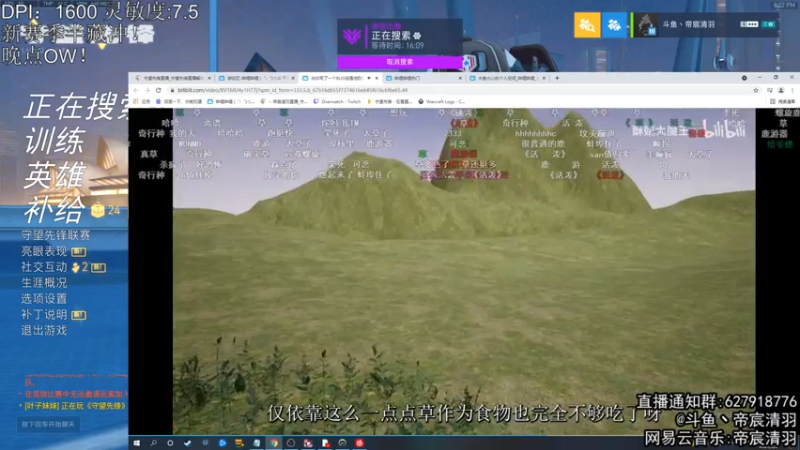This screenshot has height=450, width=800.
Task: Open the Chrome profile avatar icon
Action: click(781, 90)
